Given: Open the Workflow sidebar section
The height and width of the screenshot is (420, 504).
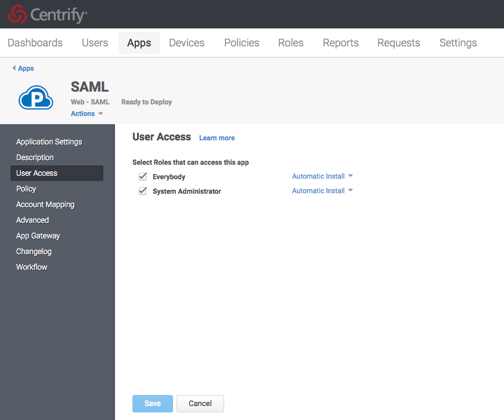Looking at the screenshot, I should (32, 267).
